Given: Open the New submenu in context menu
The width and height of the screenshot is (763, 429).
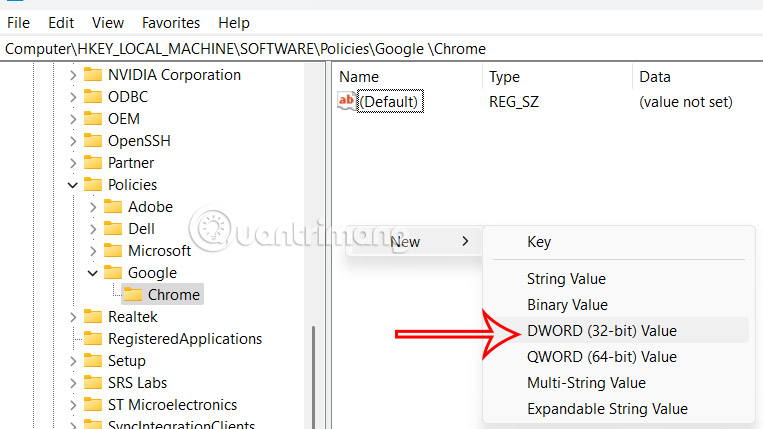Looking at the screenshot, I should pyautogui.click(x=414, y=241).
